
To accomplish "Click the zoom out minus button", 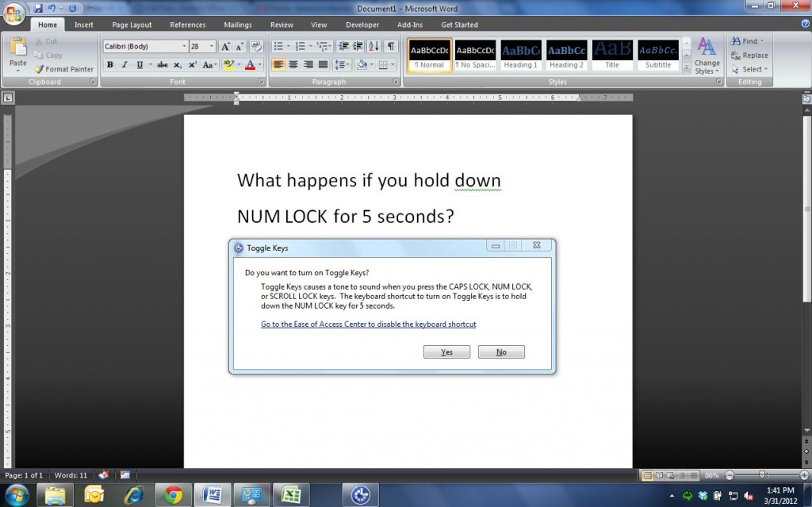I will [x=730, y=474].
